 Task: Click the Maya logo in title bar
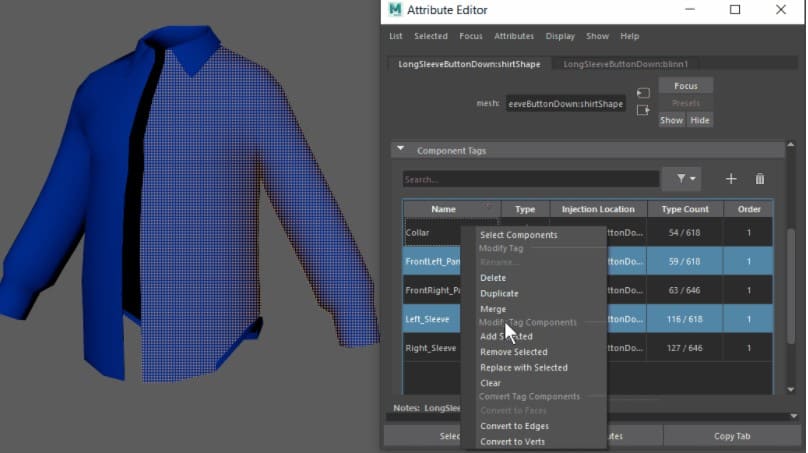(396, 10)
